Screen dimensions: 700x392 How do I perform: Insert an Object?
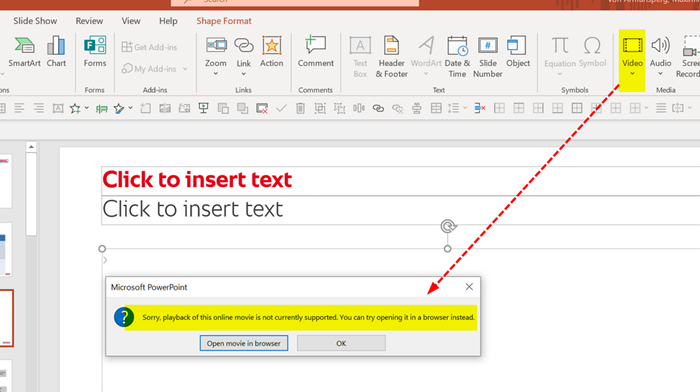click(518, 52)
